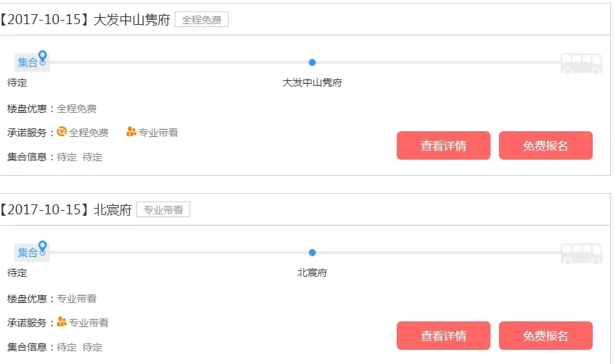Click the 全程免费 tag beside the title
The image size is (614, 364).
pyautogui.click(x=202, y=20)
